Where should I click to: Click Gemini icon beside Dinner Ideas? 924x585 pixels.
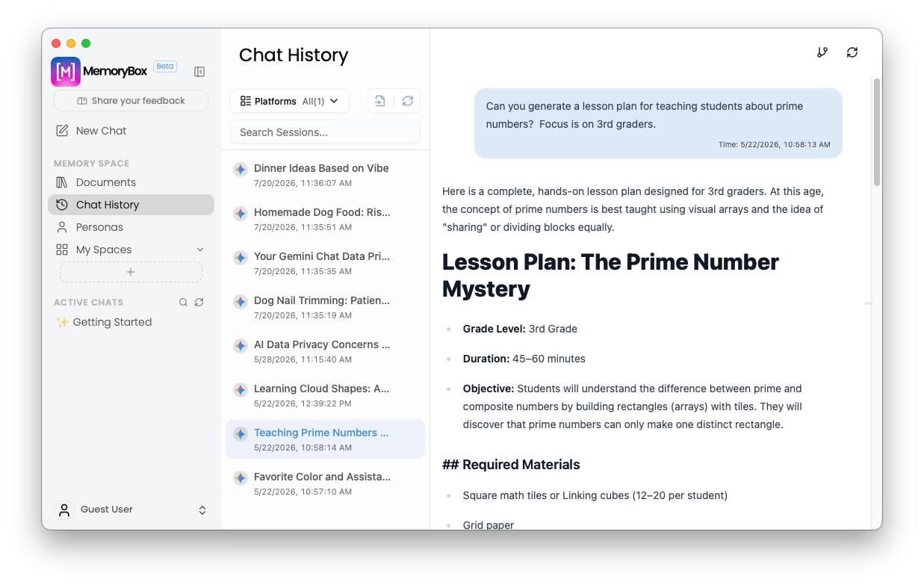tap(240, 170)
